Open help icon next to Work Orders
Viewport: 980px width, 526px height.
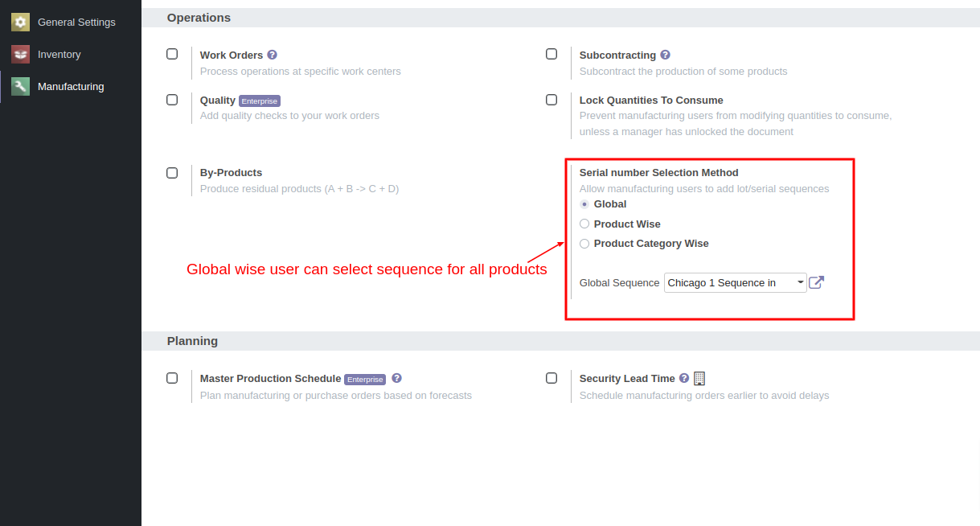pos(272,55)
